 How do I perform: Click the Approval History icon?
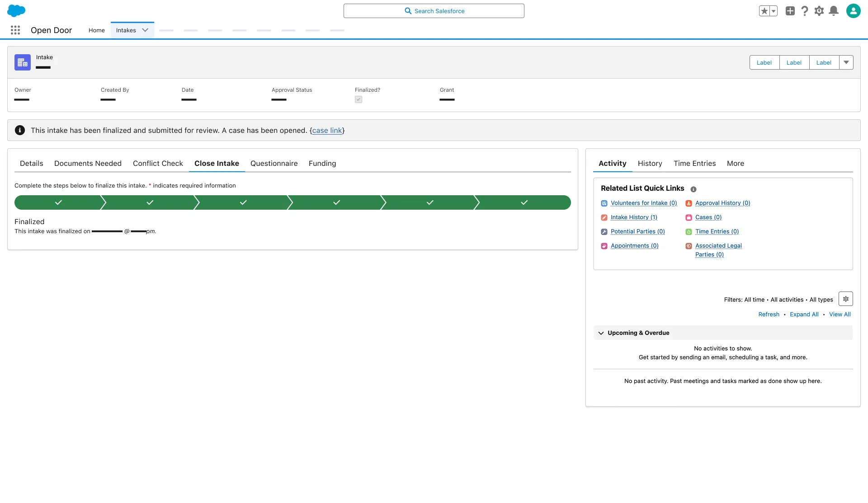click(689, 203)
